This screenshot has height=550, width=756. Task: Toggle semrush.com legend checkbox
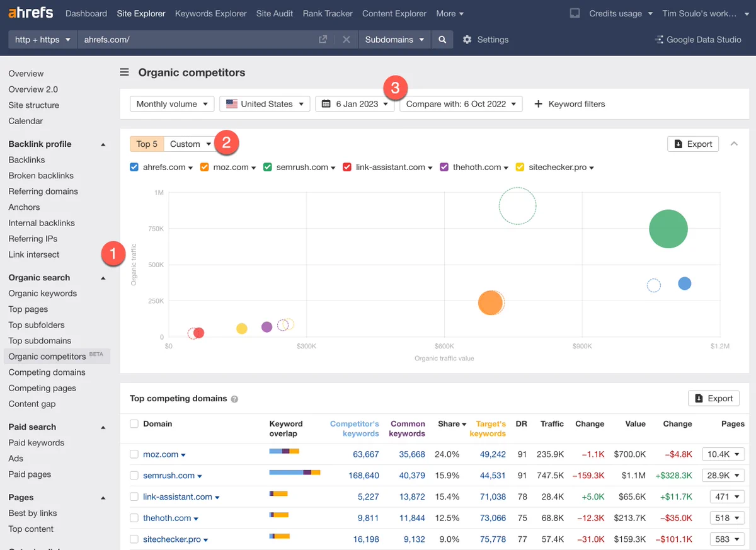[267, 167]
